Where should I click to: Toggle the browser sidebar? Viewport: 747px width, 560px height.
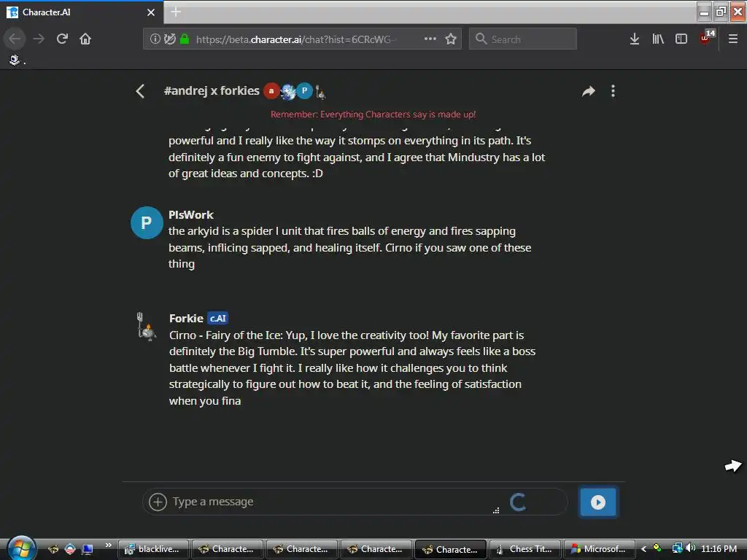(681, 39)
